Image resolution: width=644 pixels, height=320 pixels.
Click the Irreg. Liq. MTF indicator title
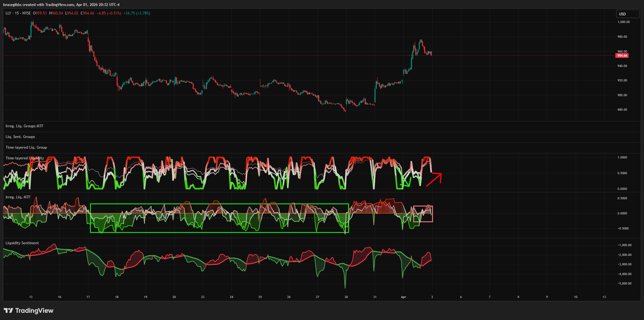pos(18,197)
